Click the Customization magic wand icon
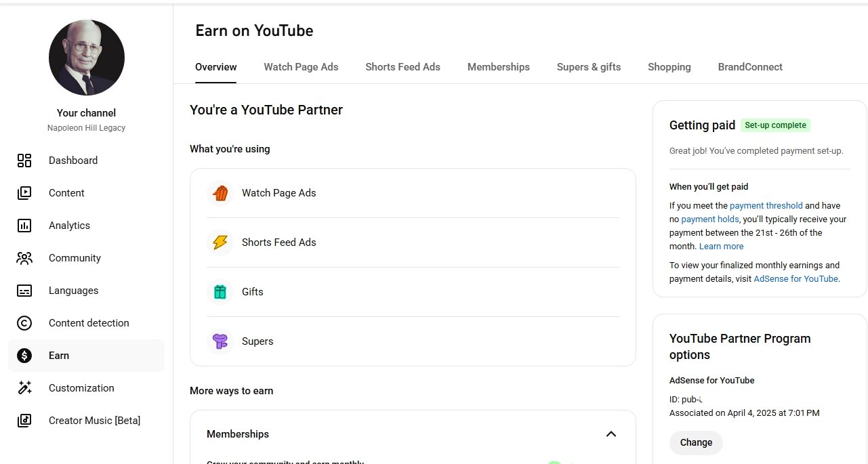 [x=24, y=388]
